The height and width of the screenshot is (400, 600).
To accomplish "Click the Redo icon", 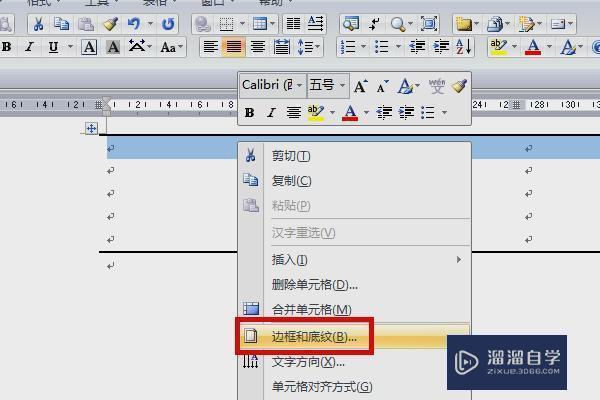I will pos(168,24).
